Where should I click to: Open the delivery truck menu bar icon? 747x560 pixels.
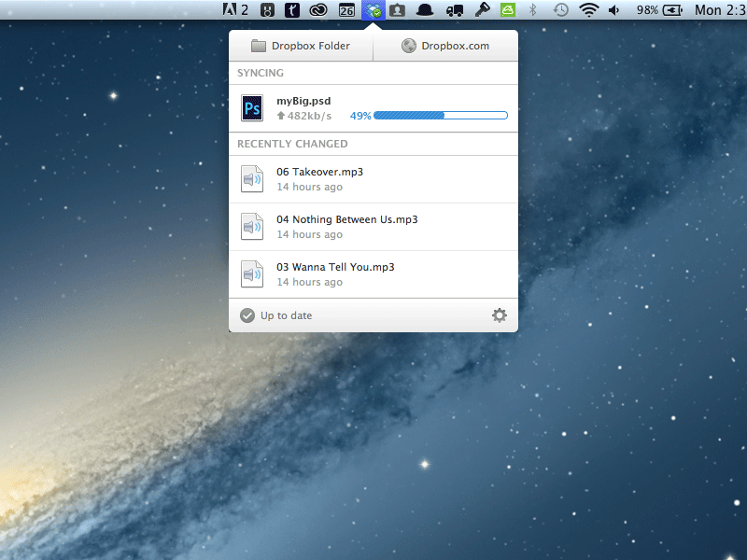coord(455,10)
